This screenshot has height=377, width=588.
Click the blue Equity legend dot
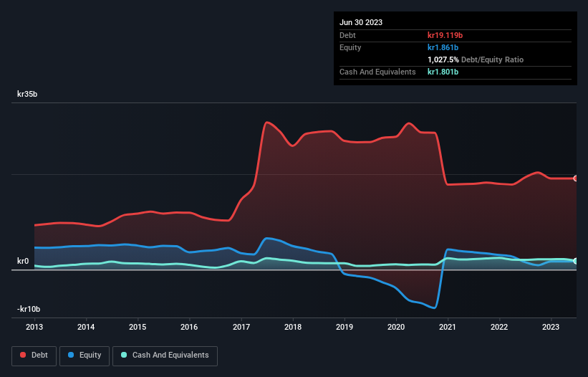(x=71, y=355)
